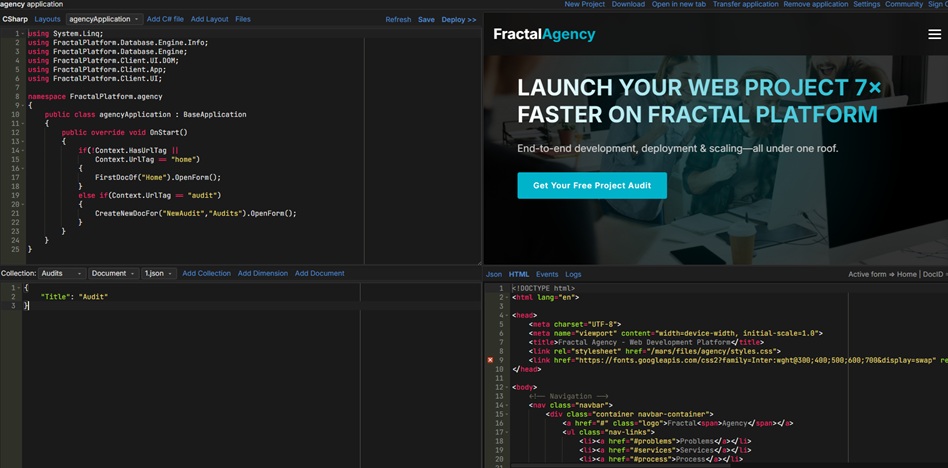Click Remove application link

click(816, 4)
